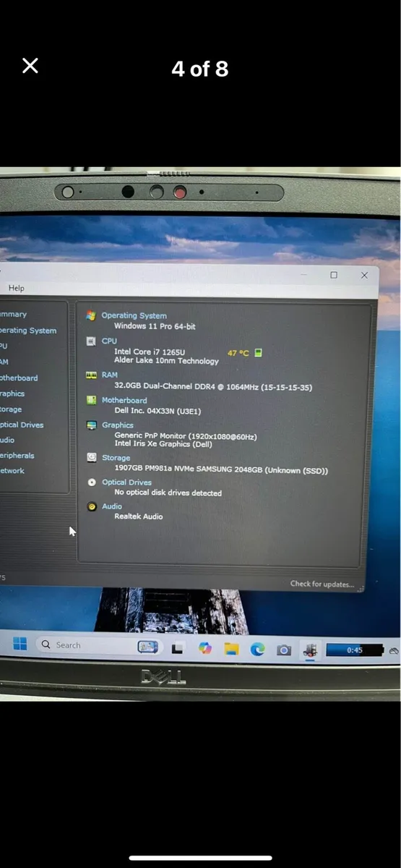This screenshot has width=401, height=868.
Task: Click '1907GB PM981a NVMe SAMSUNG' storage text
Action: [x=221, y=470]
